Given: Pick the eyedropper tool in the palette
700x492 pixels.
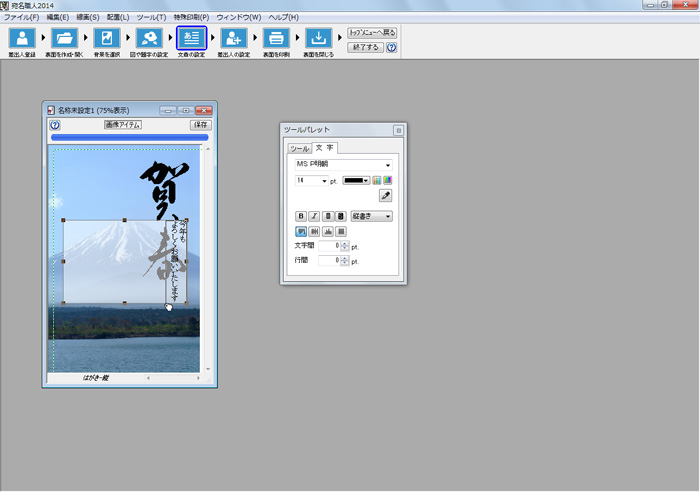Looking at the screenshot, I should tap(386, 196).
